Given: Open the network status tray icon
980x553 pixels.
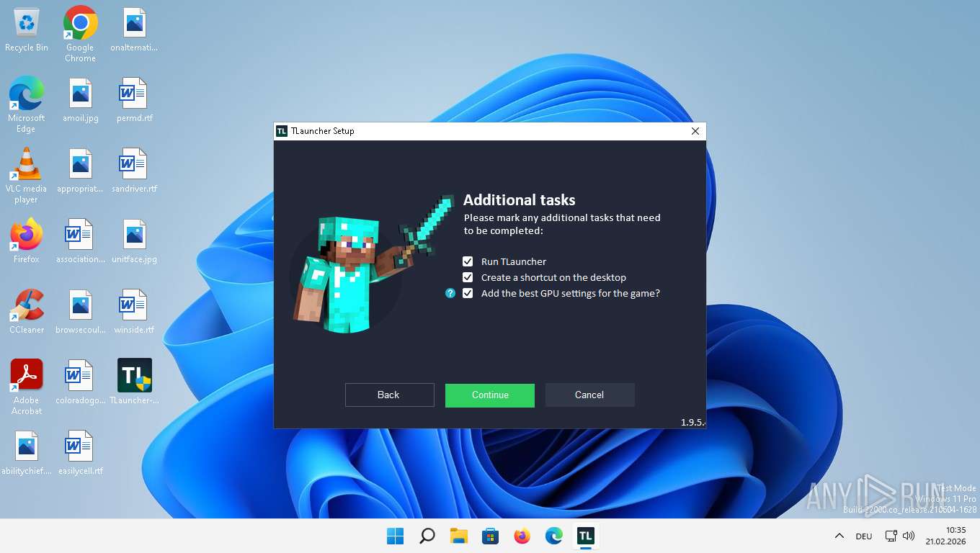Looking at the screenshot, I should (891, 536).
